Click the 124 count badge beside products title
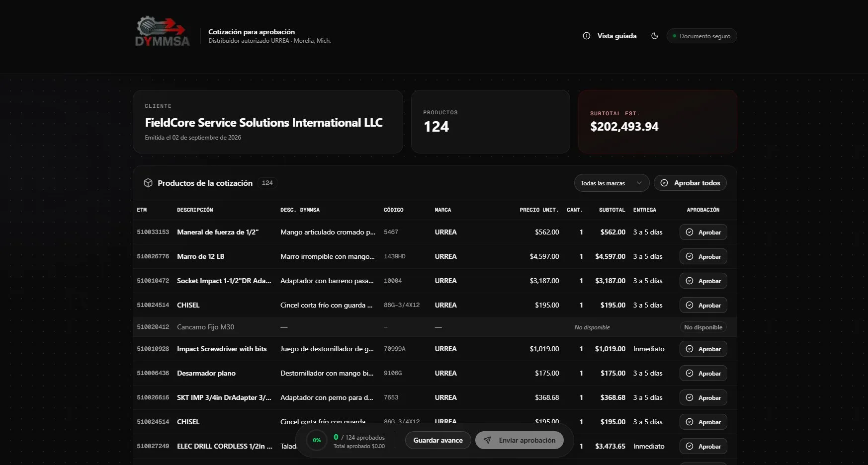The height and width of the screenshot is (465, 868). (x=267, y=183)
